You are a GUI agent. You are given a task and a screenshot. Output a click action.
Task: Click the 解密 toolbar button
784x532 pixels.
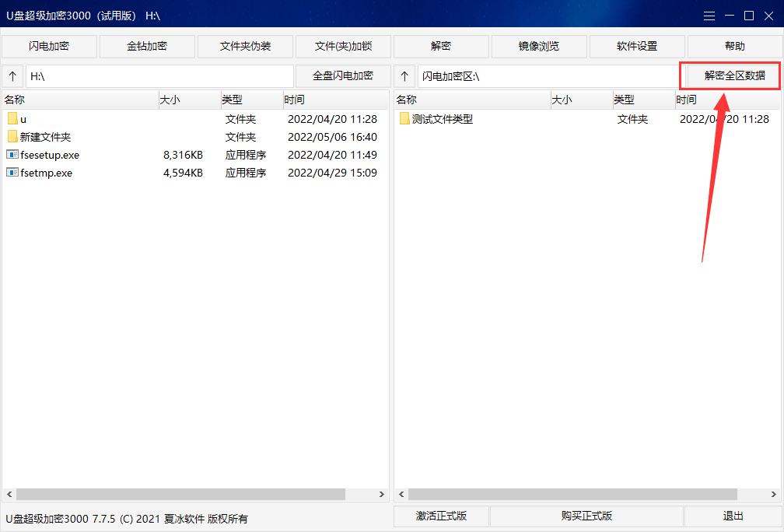tap(441, 47)
